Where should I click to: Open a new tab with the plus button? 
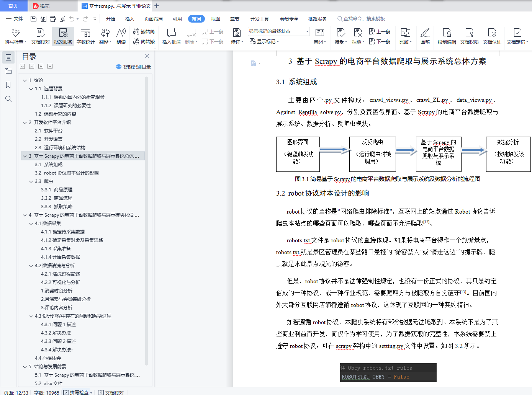pyautogui.click(x=157, y=6)
